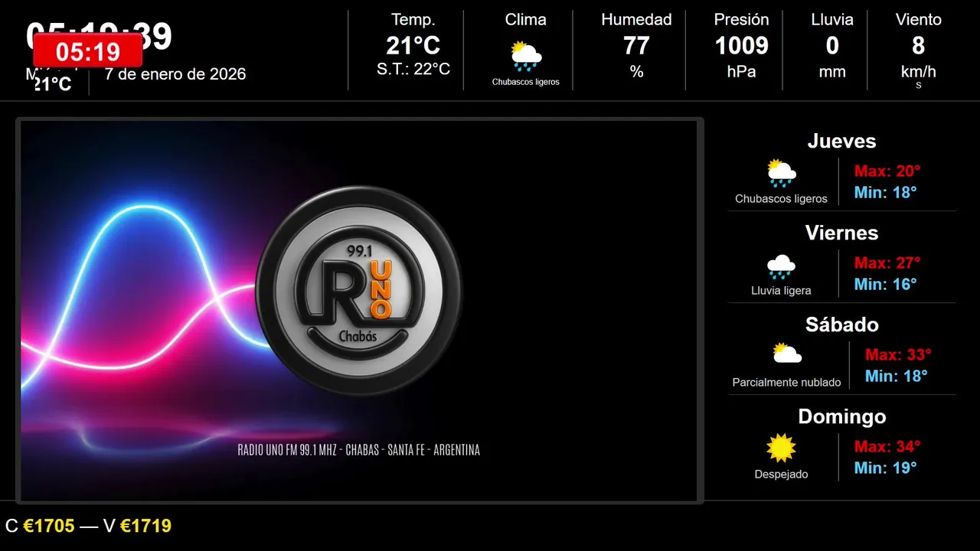980x551 pixels.
Task: Click the 'Lluvia' heading
Action: (x=832, y=20)
